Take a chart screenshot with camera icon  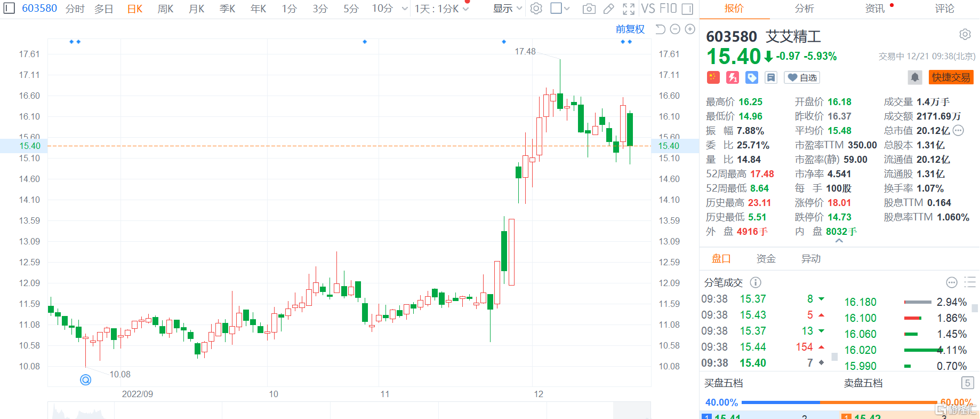tap(589, 9)
